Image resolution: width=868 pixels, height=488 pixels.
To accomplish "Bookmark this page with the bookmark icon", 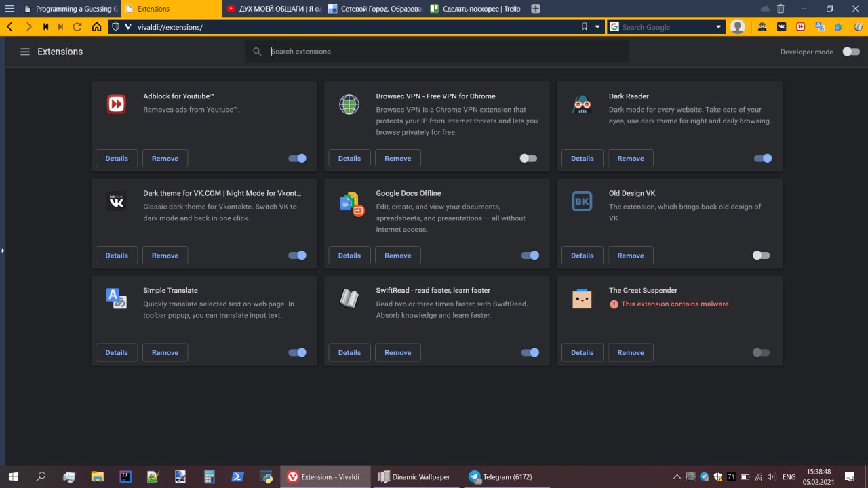I will coord(585,27).
